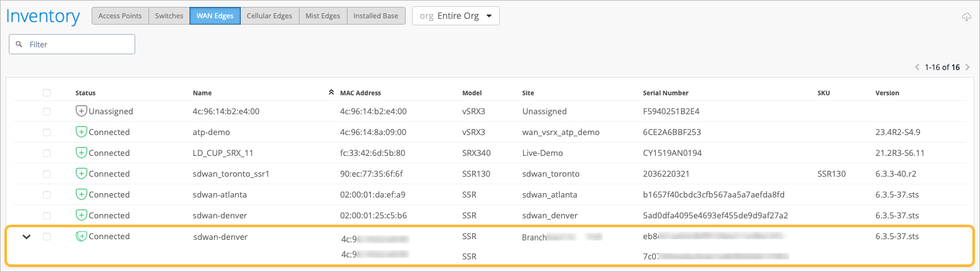
Task: Click the Serial Number column header
Action: (x=665, y=93)
